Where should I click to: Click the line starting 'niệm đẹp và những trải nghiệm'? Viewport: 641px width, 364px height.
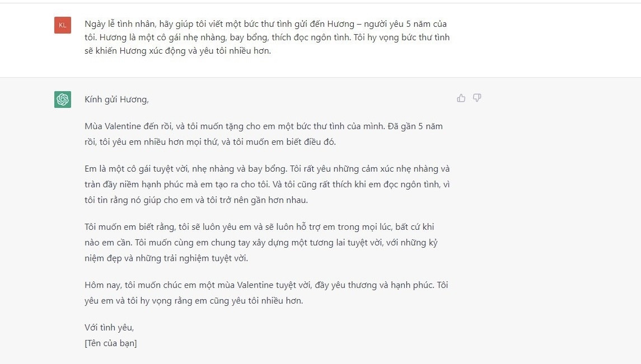click(166, 258)
